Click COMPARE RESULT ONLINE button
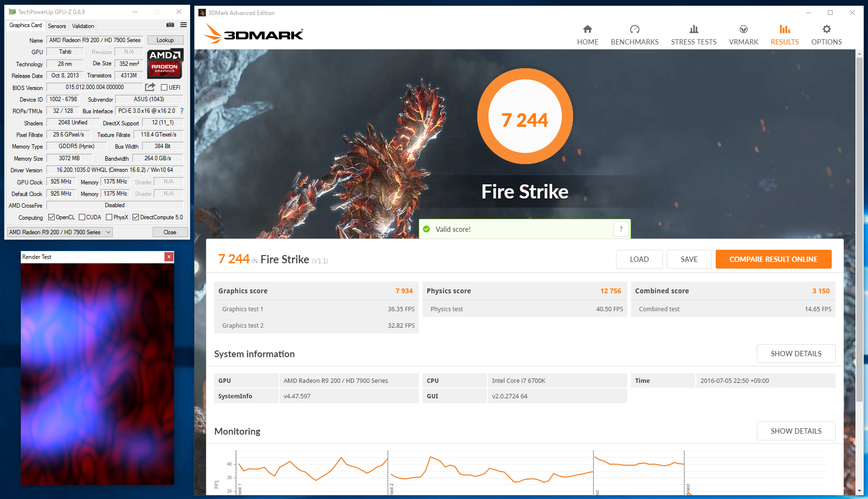868x499 pixels. tap(774, 259)
